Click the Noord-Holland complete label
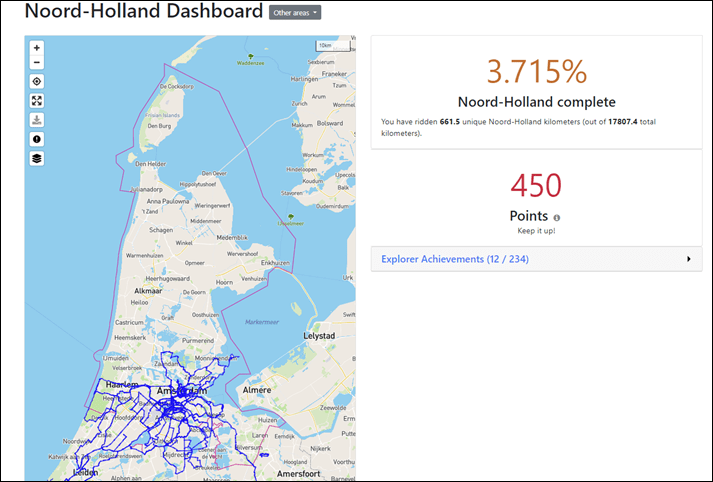Screen dimensions: 713x482 537,102
